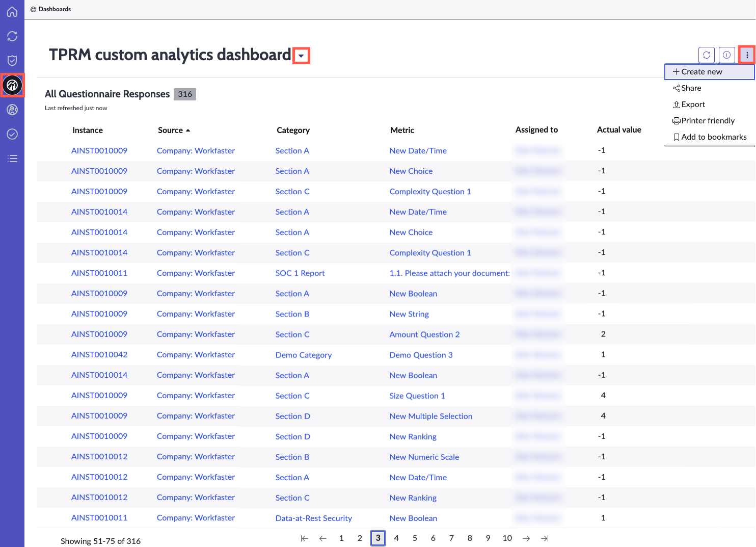Open the Demo Question 3 metric

coord(421,355)
